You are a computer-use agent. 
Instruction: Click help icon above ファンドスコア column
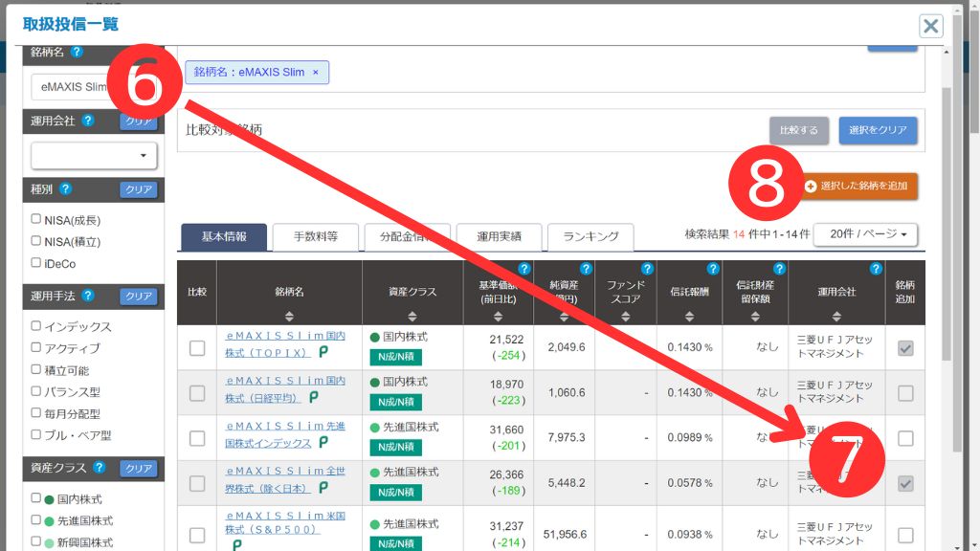(x=647, y=269)
